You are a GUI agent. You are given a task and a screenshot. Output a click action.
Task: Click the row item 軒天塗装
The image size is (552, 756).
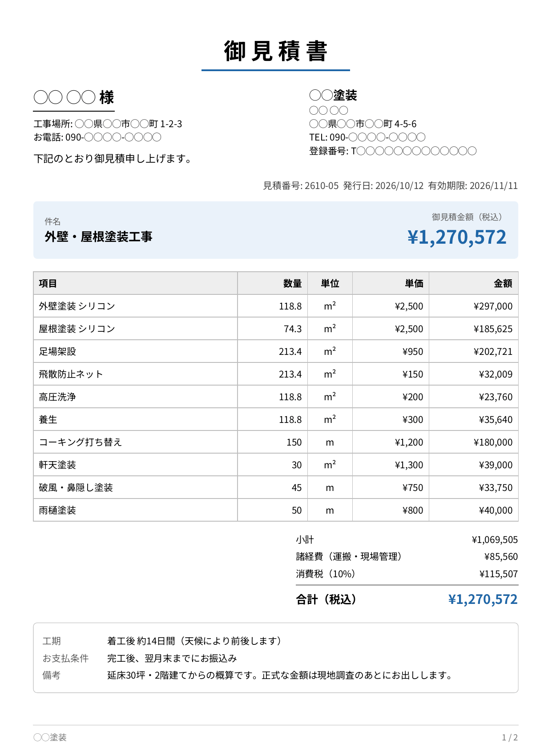point(57,465)
